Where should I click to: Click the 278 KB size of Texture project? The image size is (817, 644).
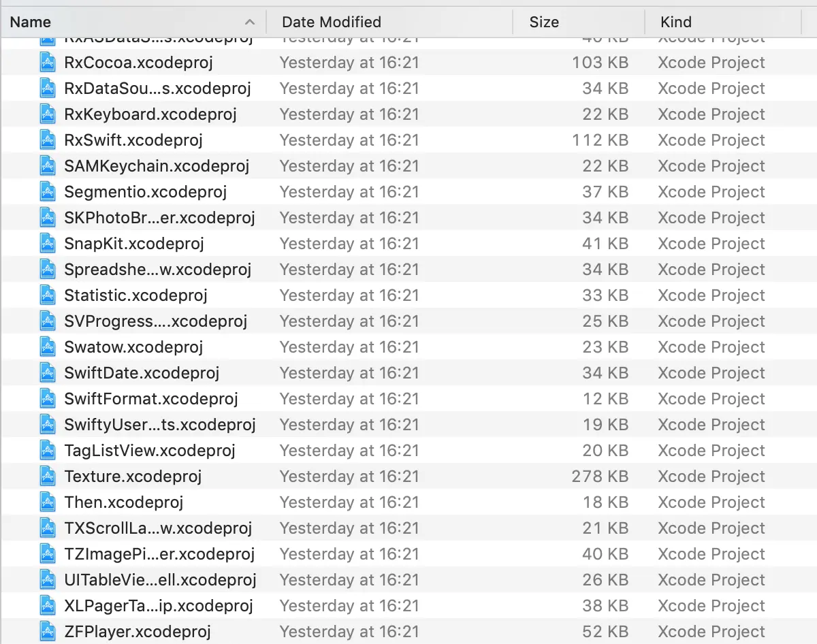tap(600, 477)
